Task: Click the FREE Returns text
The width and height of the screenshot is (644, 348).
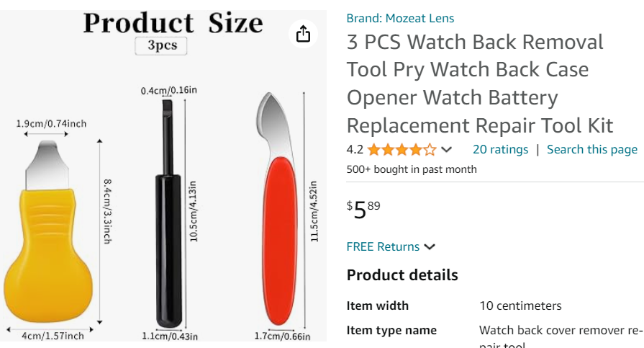Action: (383, 246)
